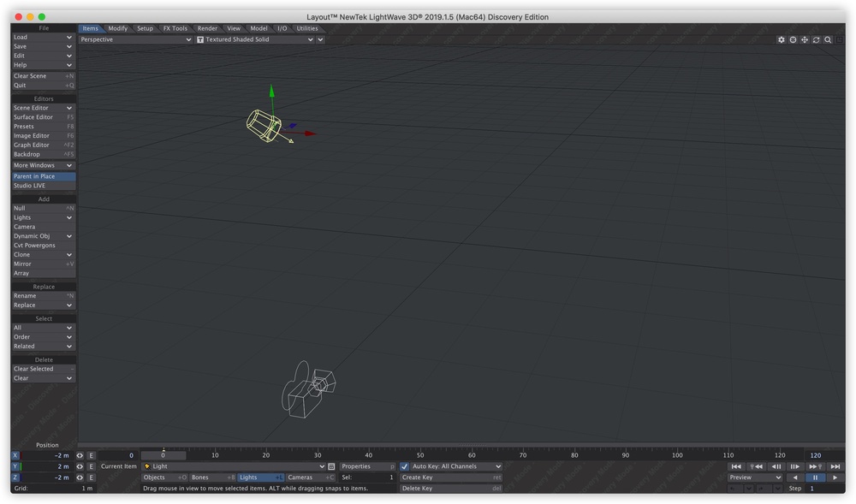The width and height of the screenshot is (856, 504).
Task: Expand the Scene Editor dropdown
Action: coord(43,108)
